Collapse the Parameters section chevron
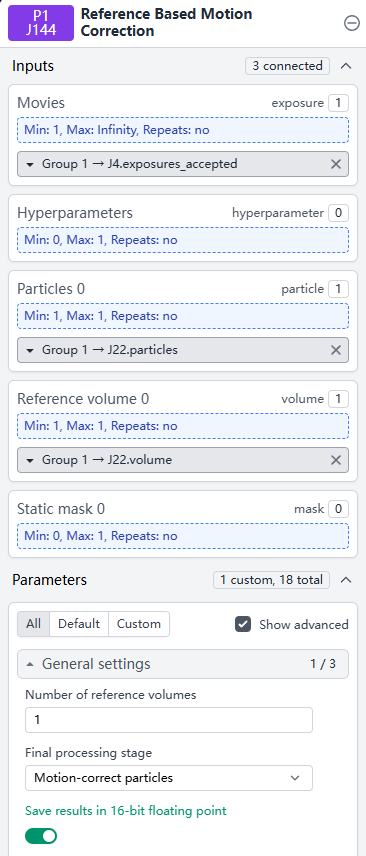Screen dimensions: 366x856 pos(346,580)
